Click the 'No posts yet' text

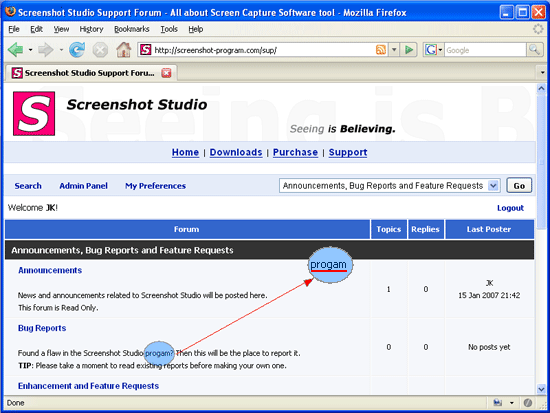[489, 347]
